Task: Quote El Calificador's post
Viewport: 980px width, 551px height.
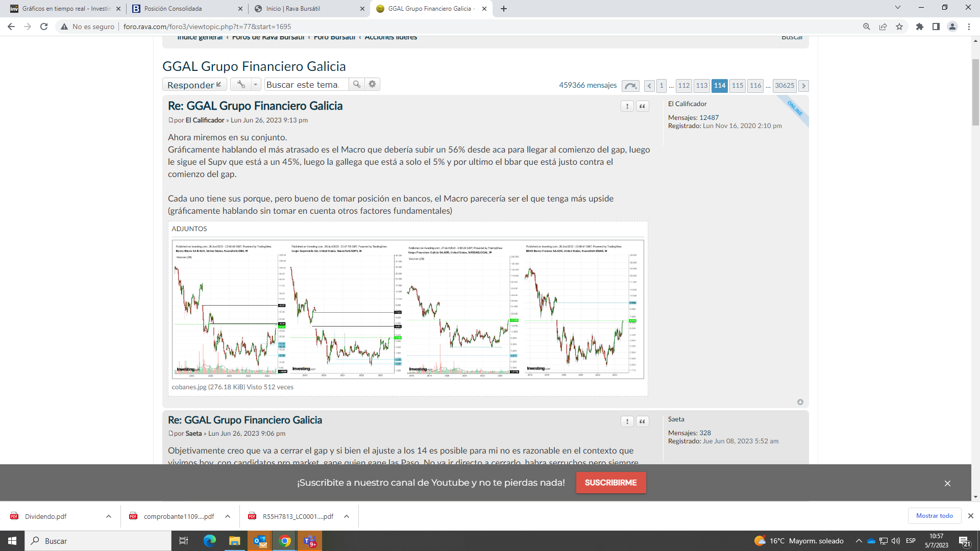Action: point(643,106)
